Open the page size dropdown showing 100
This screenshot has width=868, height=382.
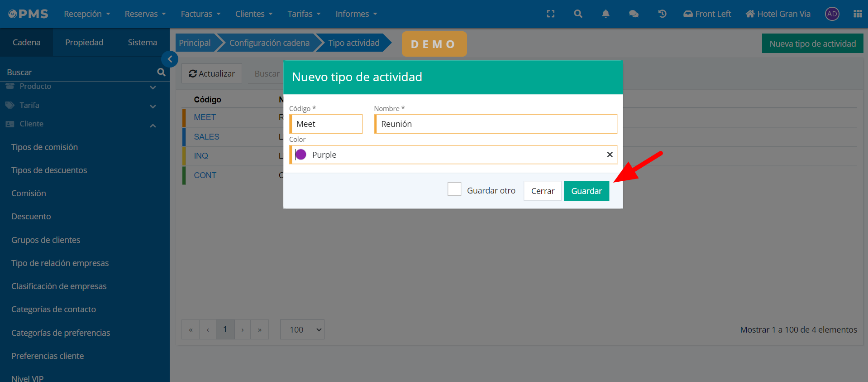coord(302,329)
